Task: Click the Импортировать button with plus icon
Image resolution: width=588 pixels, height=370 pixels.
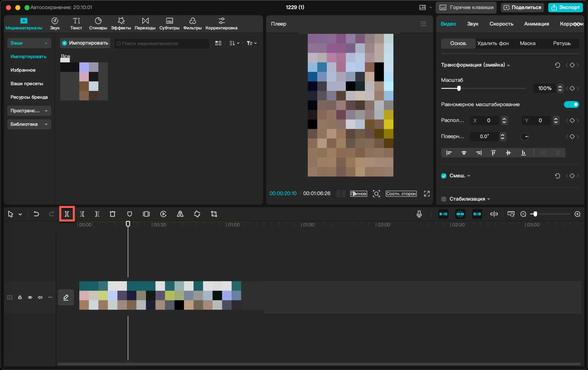Action: tap(85, 43)
